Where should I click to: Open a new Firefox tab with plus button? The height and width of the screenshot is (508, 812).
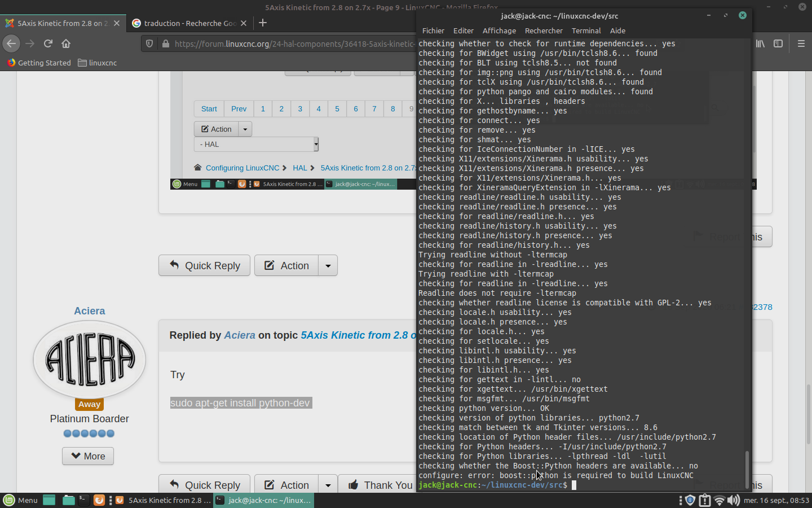pos(263,23)
